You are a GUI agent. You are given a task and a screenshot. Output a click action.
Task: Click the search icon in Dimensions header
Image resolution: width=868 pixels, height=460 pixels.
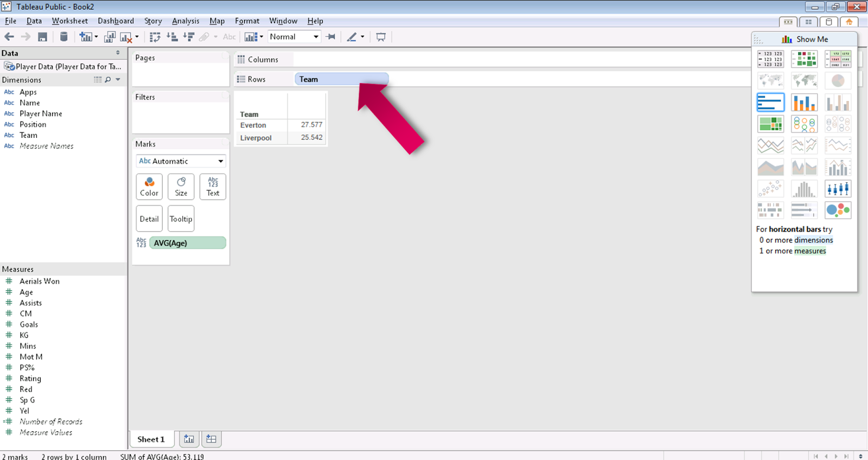point(108,80)
